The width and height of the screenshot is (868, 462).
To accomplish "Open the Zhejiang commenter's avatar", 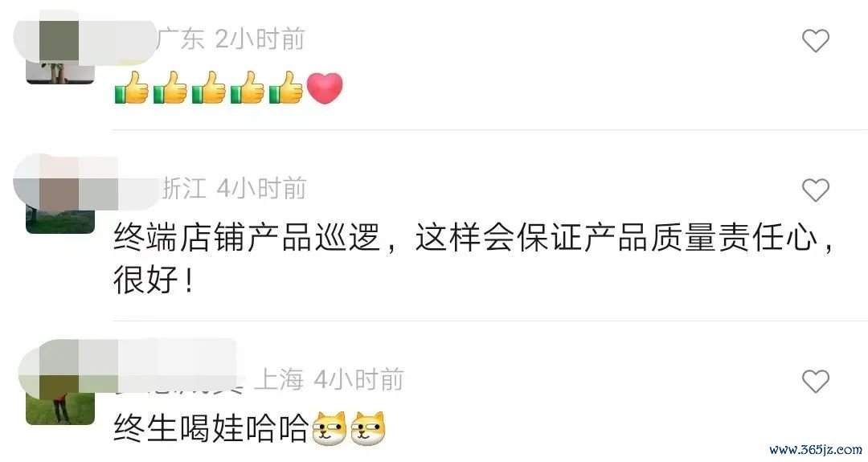I will [x=59, y=200].
